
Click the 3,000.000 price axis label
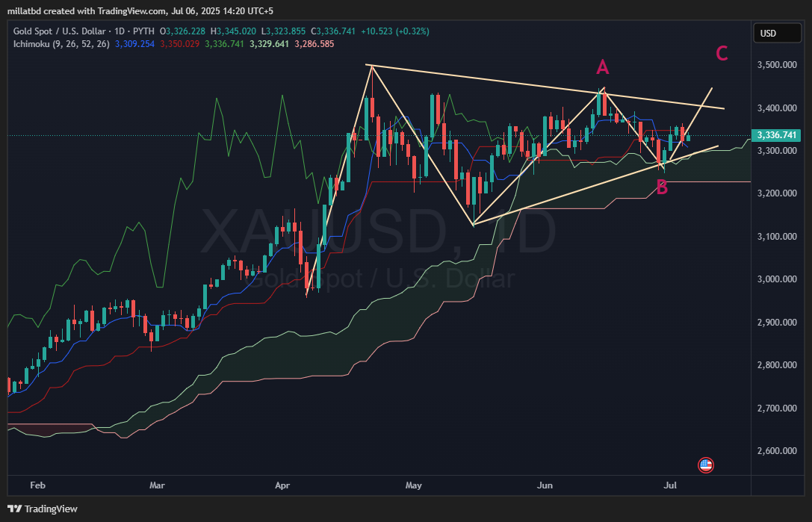click(x=777, y=279)
